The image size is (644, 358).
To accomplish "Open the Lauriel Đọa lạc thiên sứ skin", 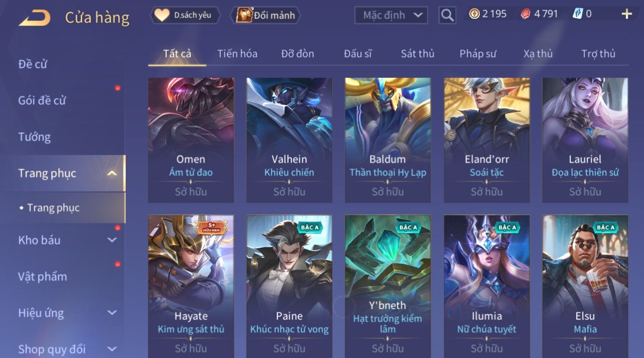I will coord(585,140).
